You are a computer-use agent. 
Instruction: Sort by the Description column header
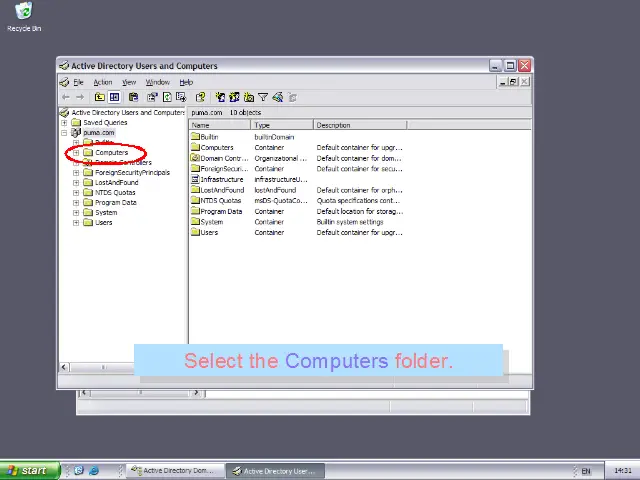[360, 125]
